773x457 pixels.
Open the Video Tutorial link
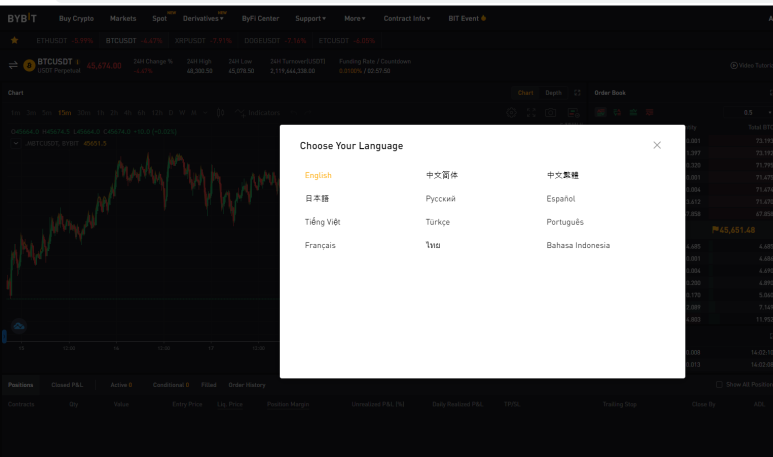tap(751, 65)
